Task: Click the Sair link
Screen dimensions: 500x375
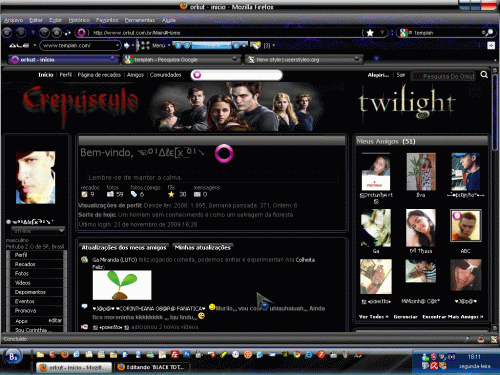Action: point(401,75)
